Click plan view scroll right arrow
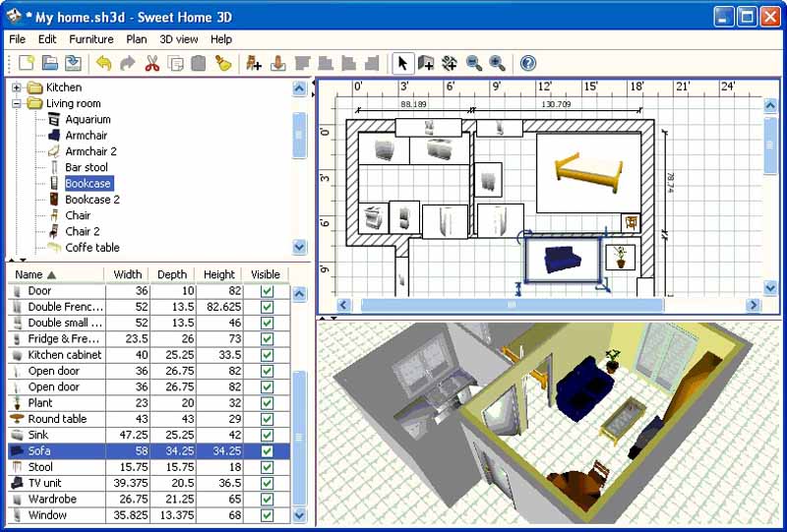The height and width of the screenshot is (532, 787). [x=754, y=305]
